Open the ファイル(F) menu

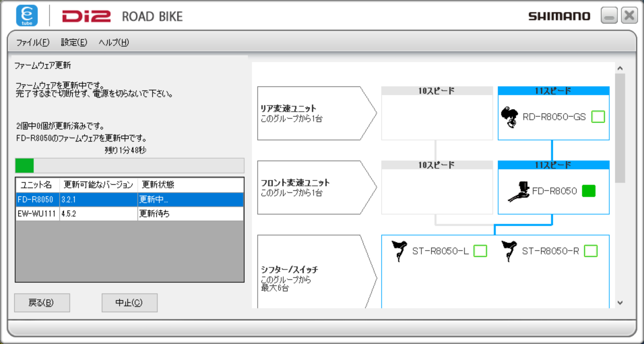coord(32,43)
